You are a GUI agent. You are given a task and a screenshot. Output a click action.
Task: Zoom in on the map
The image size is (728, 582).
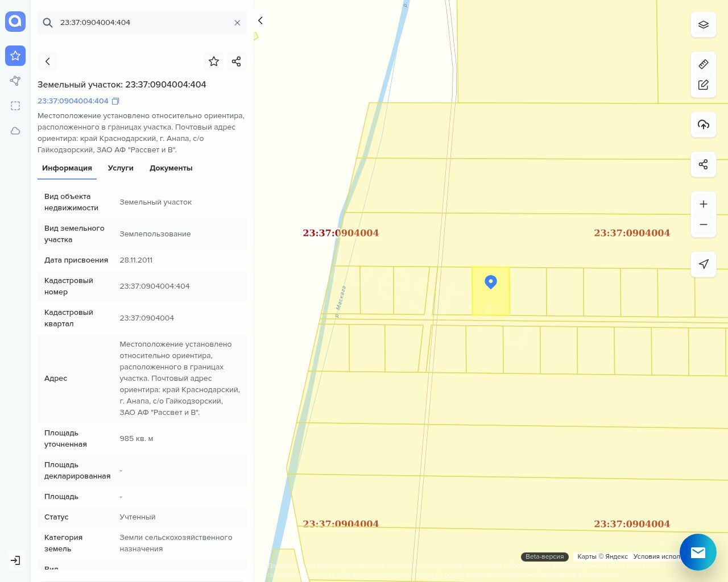[704, 204]
